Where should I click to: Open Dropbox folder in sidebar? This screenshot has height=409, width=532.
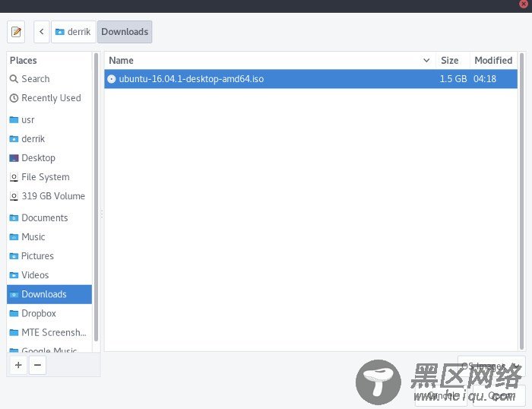click(x=49, y=313)
